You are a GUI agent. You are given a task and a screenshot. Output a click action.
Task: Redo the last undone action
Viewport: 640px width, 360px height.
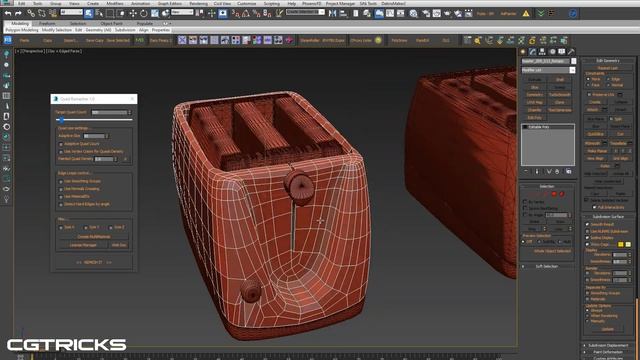[x=18, y=13]
